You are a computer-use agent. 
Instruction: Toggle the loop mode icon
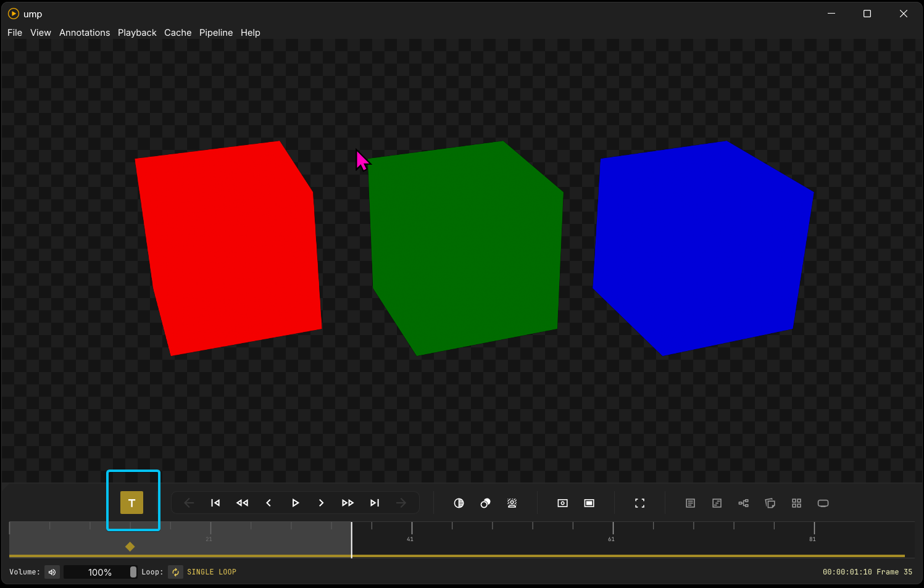175,572
